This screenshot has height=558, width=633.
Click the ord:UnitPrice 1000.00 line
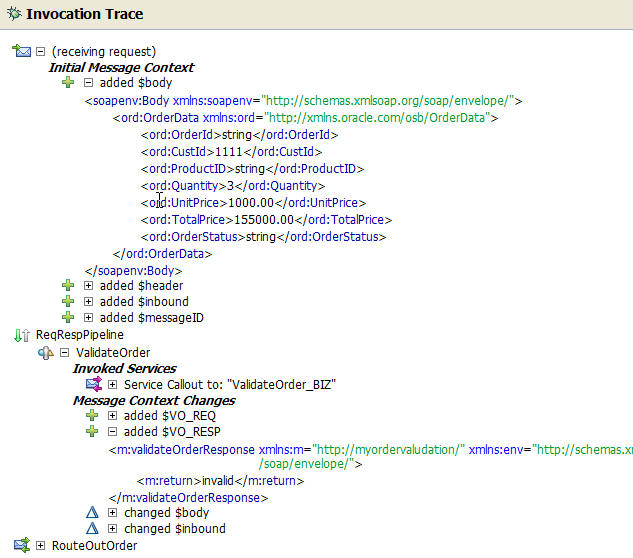pyautogui.click(x=253, y=203)
